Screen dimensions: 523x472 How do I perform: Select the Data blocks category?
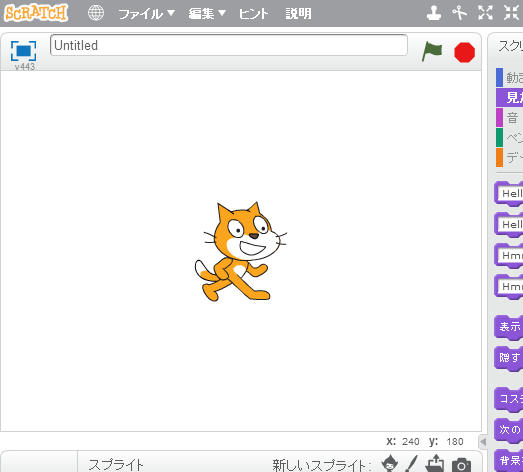509,157
